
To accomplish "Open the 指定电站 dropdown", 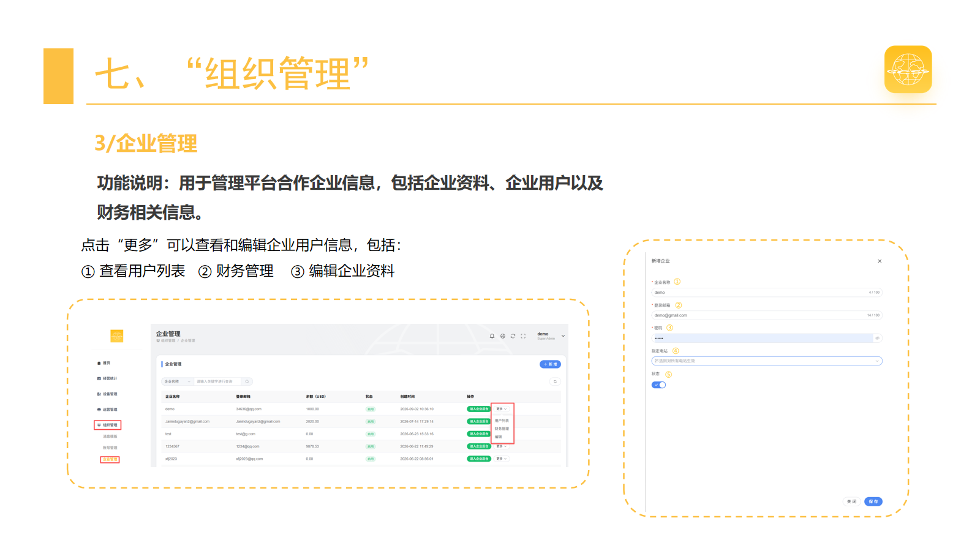I will (767, 361).
